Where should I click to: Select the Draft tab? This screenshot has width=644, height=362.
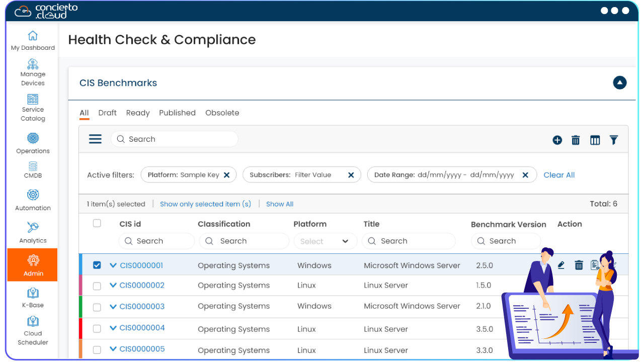(107, 113)
